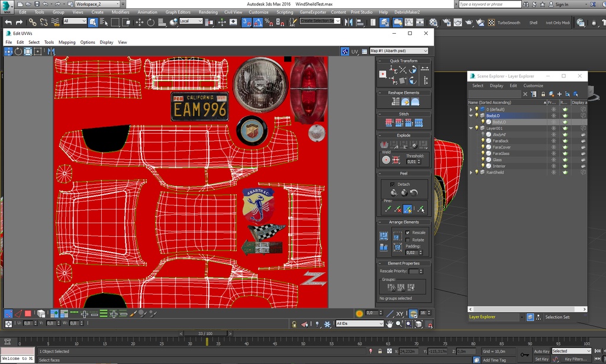Select the Rotate tool in Edit UVWs toolbar
Screen dimensions: 606x364
pyautogui.click(x=18, y=51)
